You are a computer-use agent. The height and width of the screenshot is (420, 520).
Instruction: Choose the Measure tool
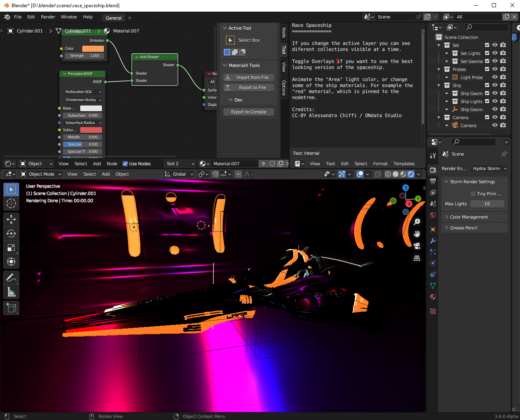coord(11,292)
